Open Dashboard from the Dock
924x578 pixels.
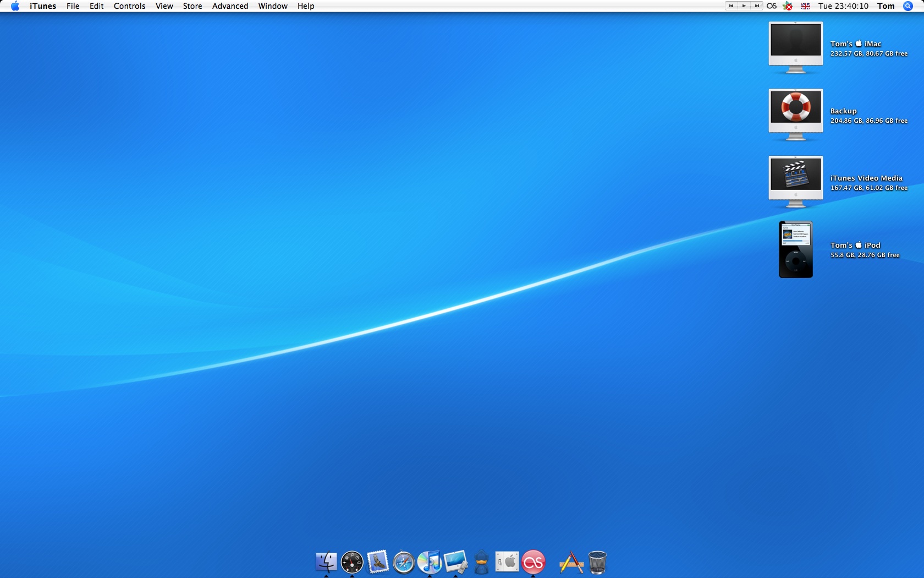352,562
